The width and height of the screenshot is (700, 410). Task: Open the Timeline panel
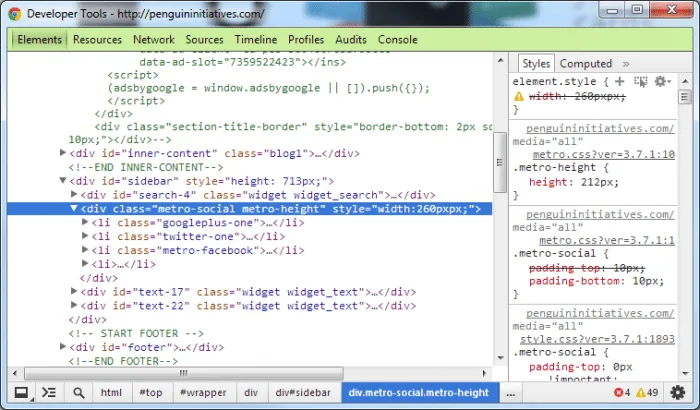(256, 39)
